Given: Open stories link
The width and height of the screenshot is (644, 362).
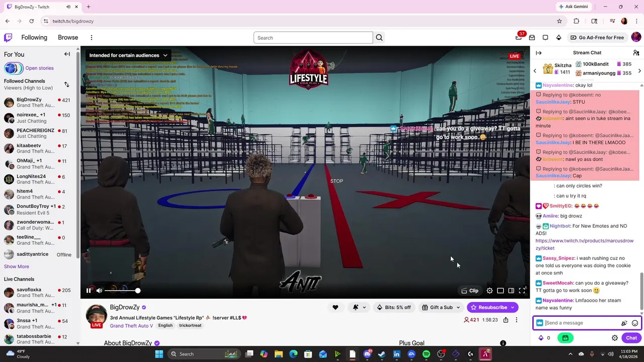Looking at the screenshot, I should click(x=39, y=68).
